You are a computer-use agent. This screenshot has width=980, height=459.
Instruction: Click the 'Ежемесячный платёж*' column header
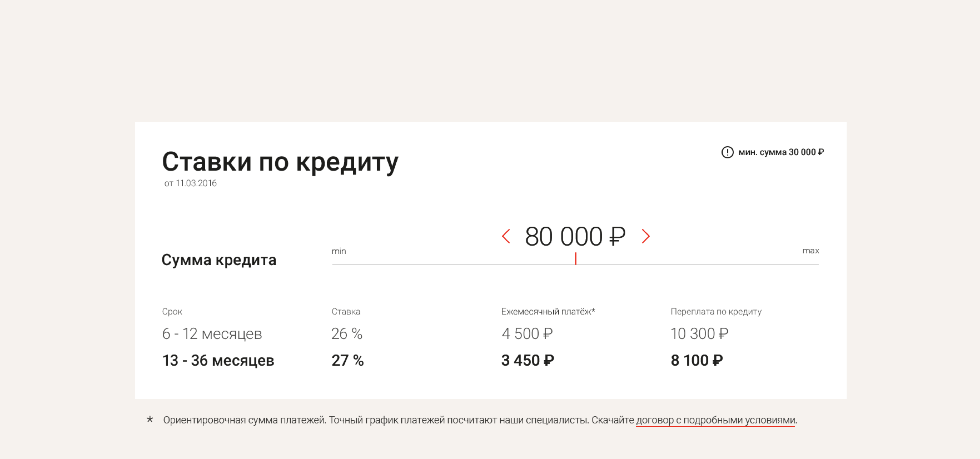coord(548,311)
